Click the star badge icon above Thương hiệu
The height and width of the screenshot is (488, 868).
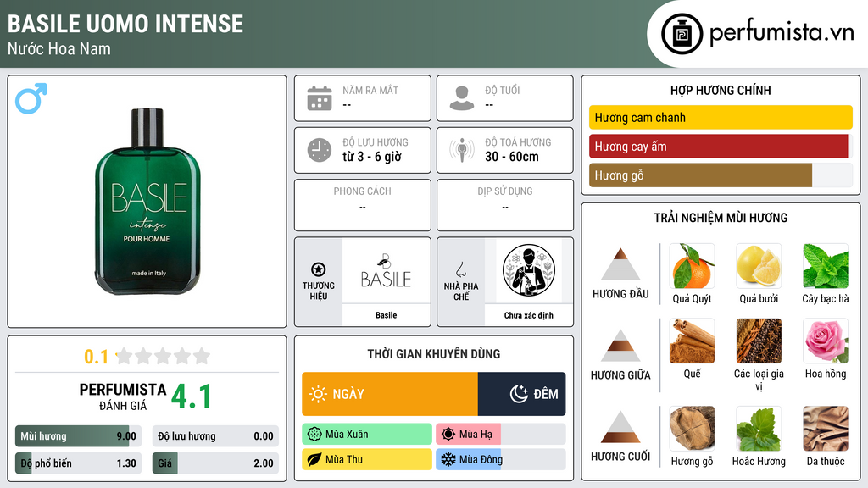(x=319, y=269)
